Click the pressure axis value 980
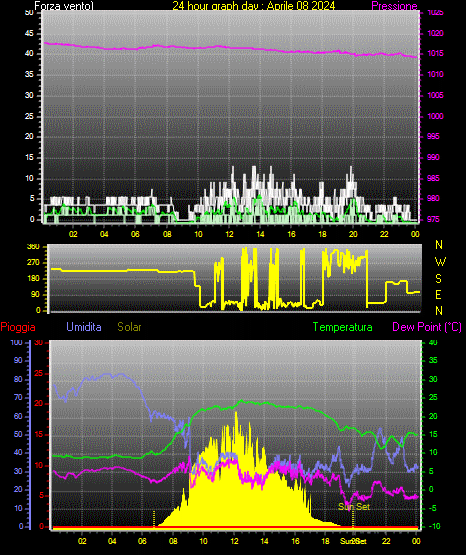Image resolution: width=466 pixels, height=555 pixels. pyautogui.click(x=433, y=198)
